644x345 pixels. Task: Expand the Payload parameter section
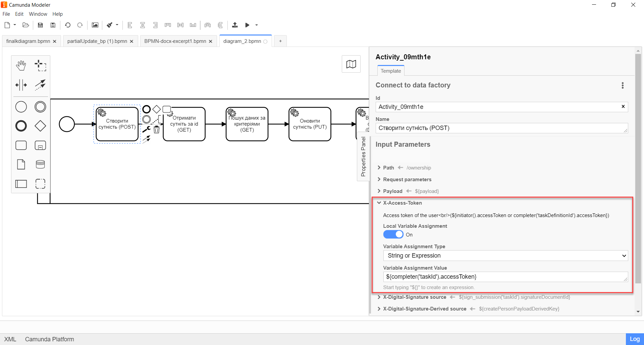point(379,191)
